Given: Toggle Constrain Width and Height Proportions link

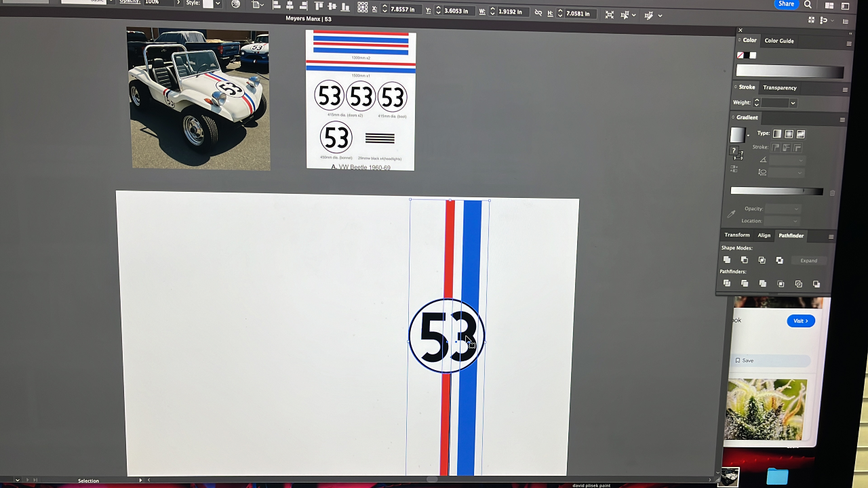Looking at the screenshot, I should (538, 12).
